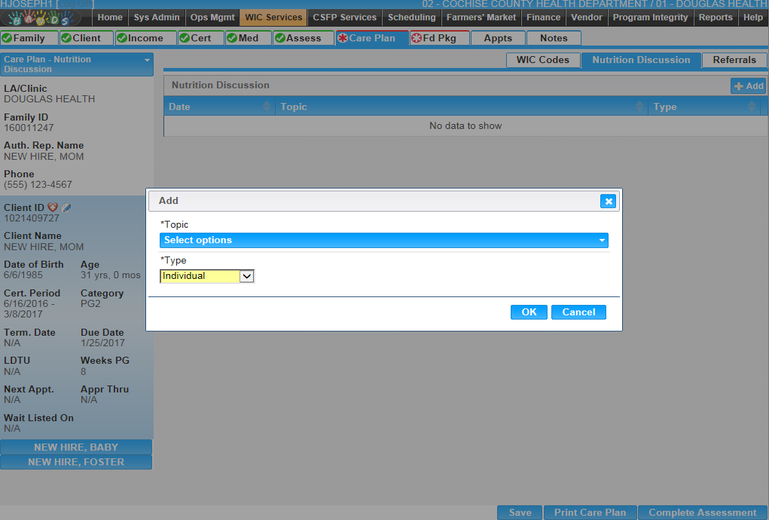
Task: Open the Topic 'Select options' dropdown
Action: (384, 240)
